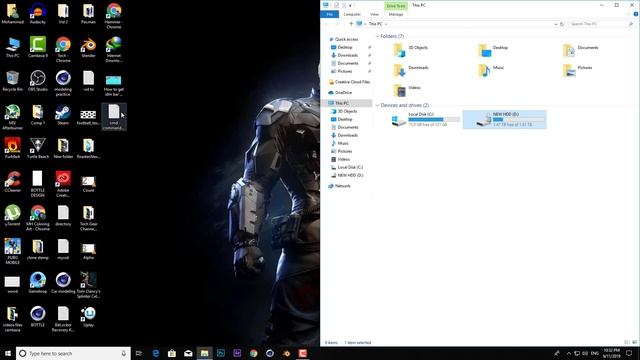Open Mail app from taskbar
Image resolution: width=640 pixels, height=360 pixels.
[x=188, y=353]
